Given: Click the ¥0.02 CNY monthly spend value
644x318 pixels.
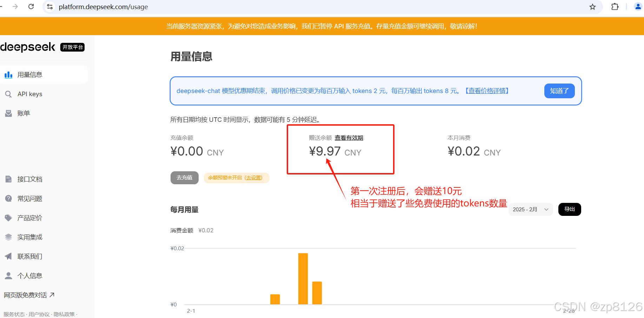Looking at the screenshot, I should (x=474, y=151).
